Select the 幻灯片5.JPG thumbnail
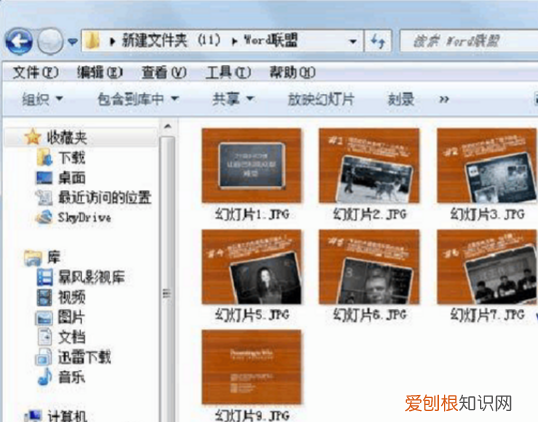Screen dimensions: 538x422 [x=252, y=267]
